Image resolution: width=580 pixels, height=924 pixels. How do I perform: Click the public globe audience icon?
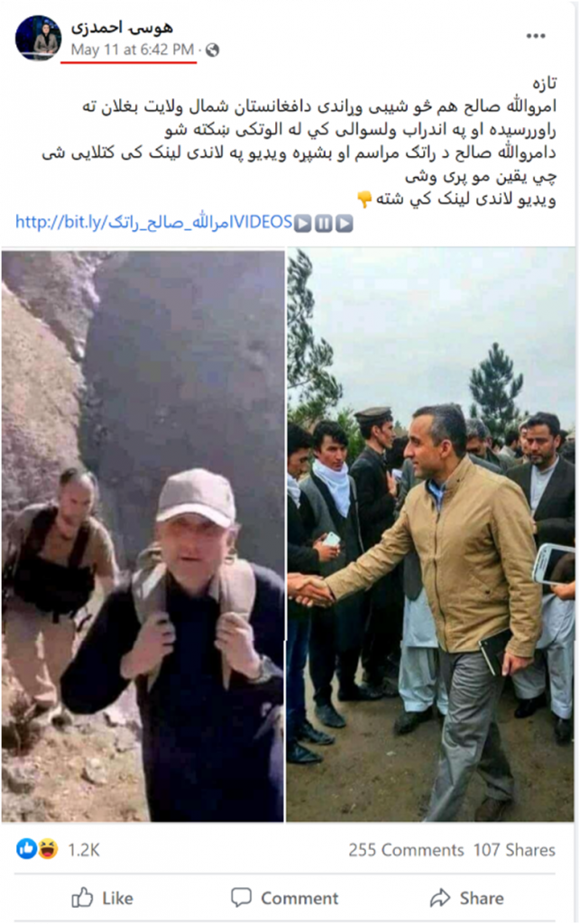tap(213, 51)
